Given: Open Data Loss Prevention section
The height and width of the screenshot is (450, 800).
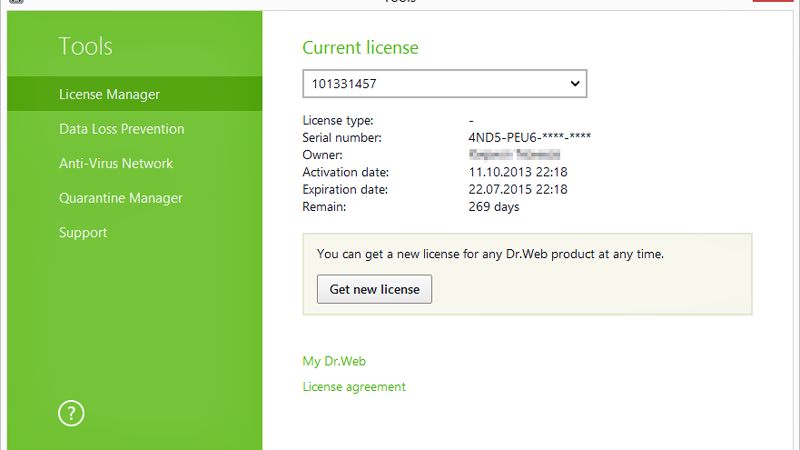Looking at the screenshot, I should [121, 129].
